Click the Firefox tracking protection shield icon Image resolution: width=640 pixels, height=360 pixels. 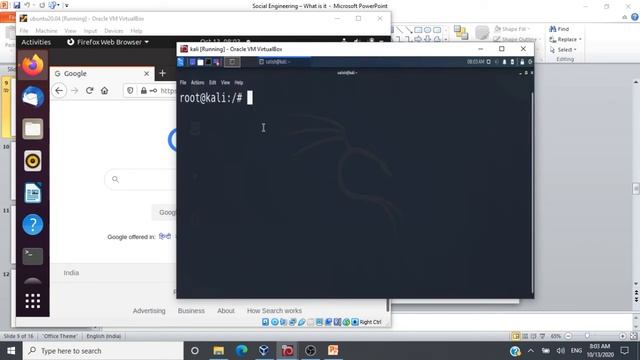point(130,91)
